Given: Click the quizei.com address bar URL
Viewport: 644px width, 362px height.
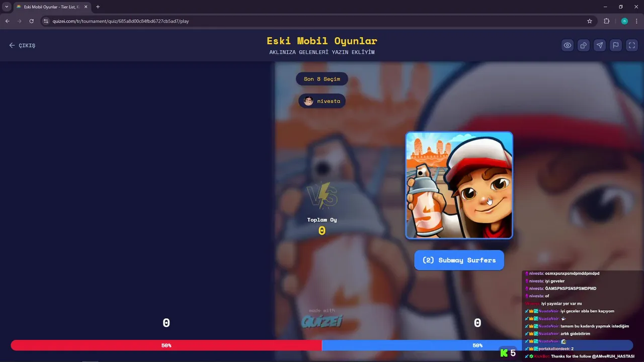Looking at the screenshot, I should point(121,21).
